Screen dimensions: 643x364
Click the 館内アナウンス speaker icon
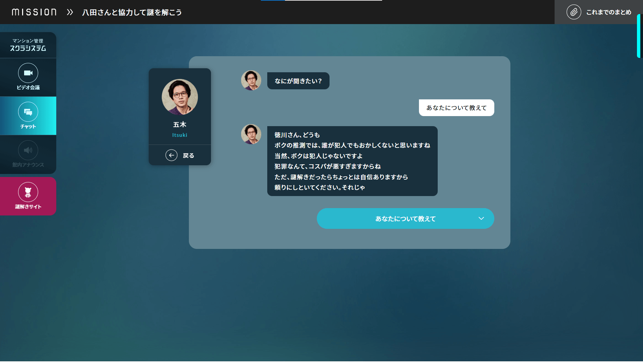point(28,151)
